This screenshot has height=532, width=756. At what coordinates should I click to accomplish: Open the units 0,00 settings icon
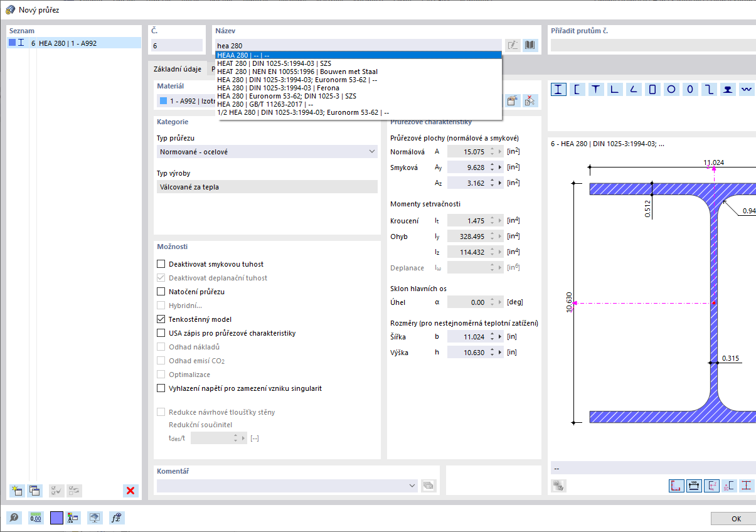(x=35, y=518)
